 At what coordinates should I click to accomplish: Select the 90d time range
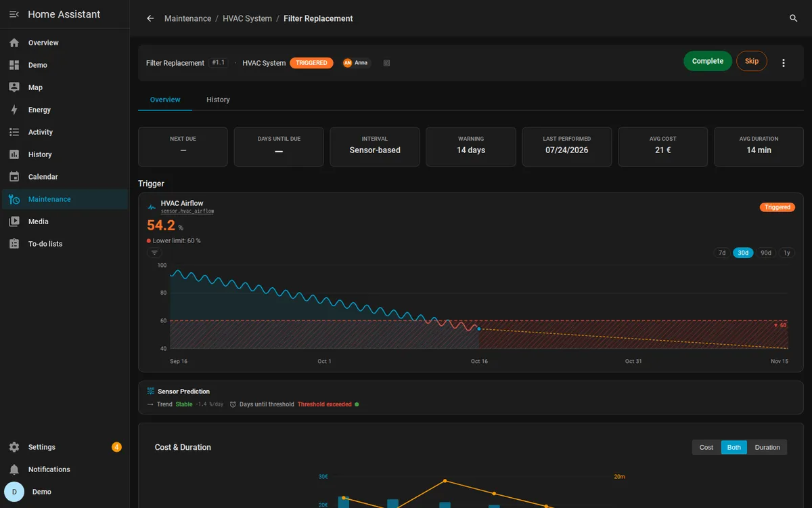point(765,253)
